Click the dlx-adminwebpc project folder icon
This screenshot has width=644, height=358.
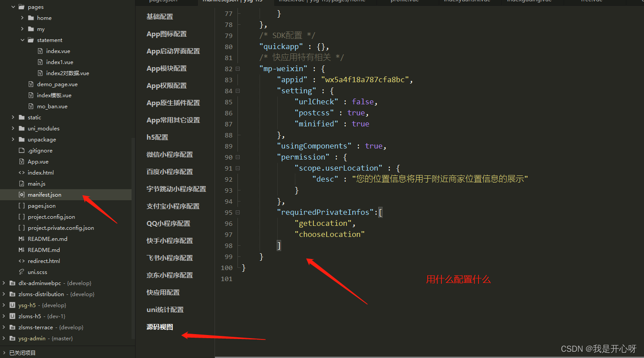(x=12, y=283)
